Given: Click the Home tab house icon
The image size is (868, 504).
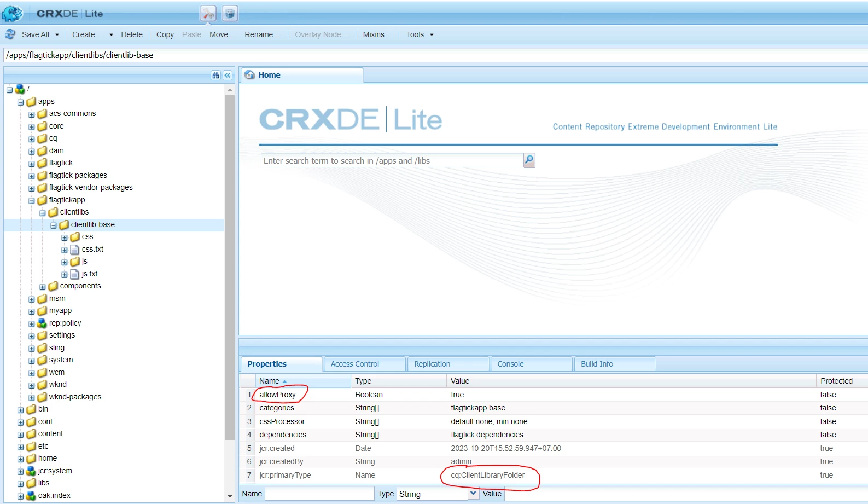Looking at the screenshot, I should pos(250,75).
